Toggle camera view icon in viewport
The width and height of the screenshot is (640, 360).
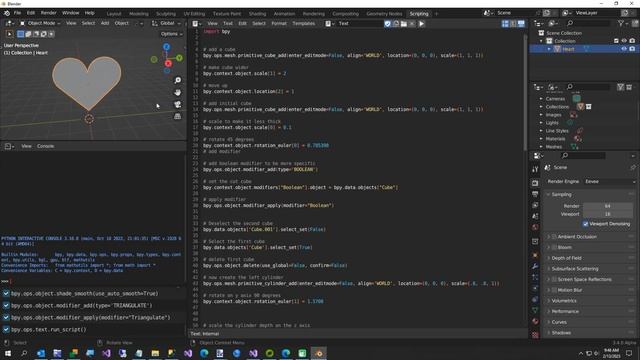pos(178,104)
